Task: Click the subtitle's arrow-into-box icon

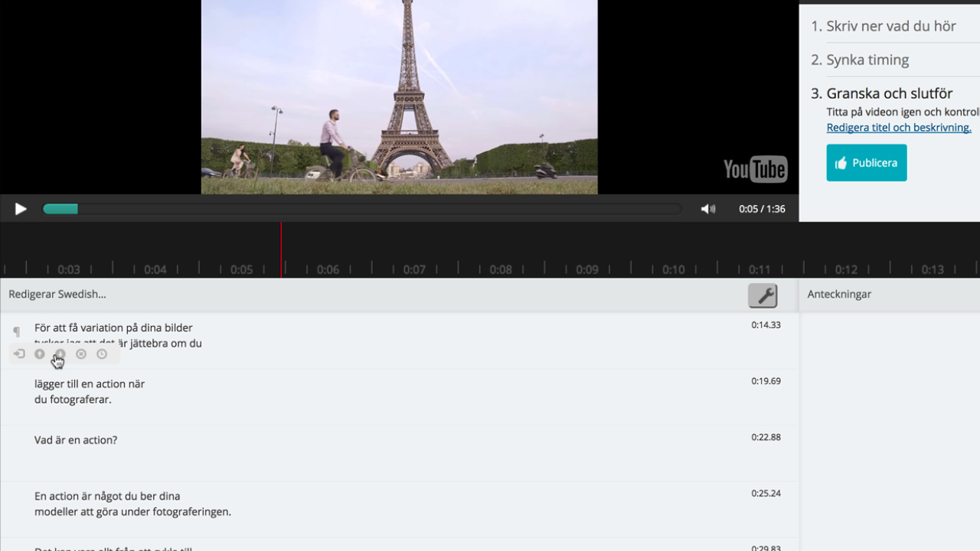Action: (19, 354)
